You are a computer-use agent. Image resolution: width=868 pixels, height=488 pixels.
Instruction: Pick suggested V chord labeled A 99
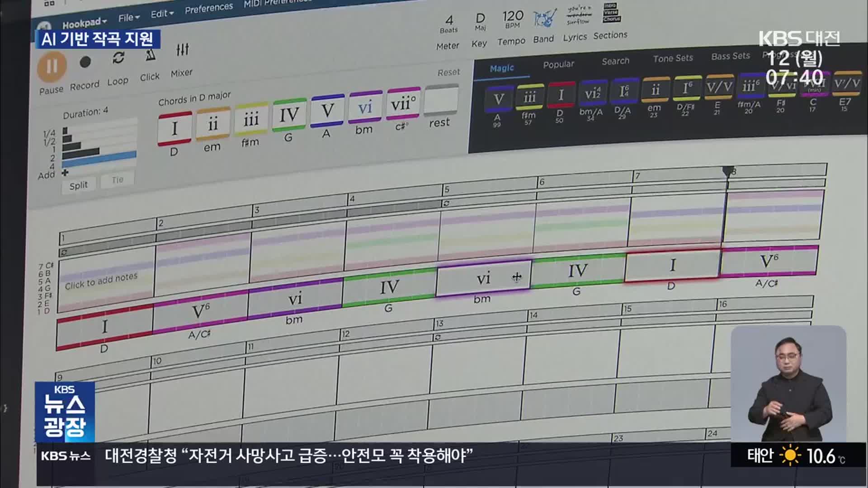click(x=498, y=99)
